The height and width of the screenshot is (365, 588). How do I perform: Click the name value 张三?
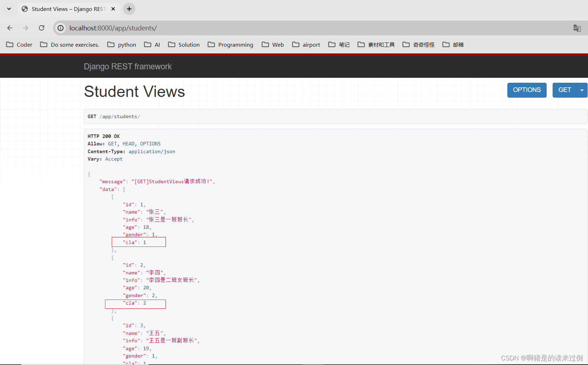pos(155,212)
